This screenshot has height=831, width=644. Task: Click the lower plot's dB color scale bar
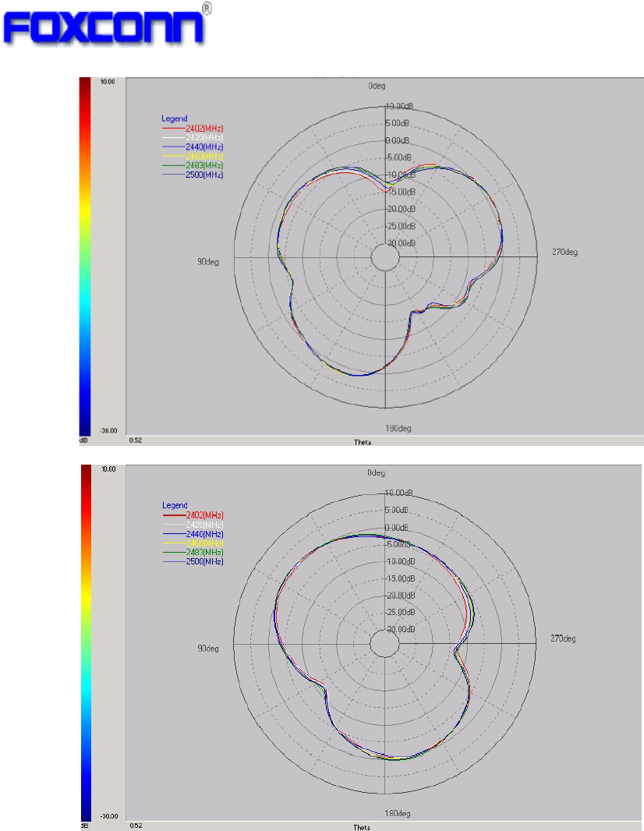(86, 643)
